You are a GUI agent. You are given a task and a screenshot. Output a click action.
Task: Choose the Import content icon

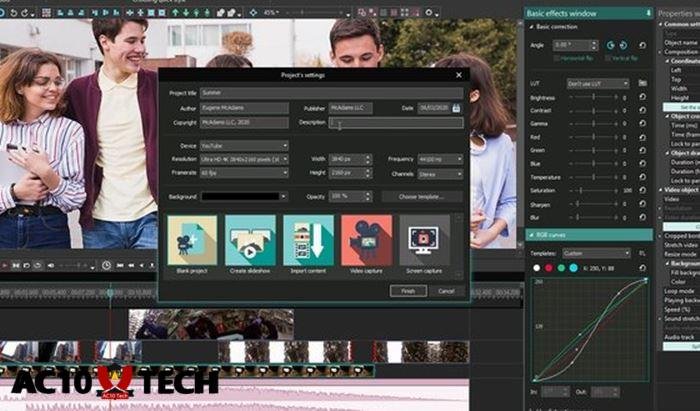point(308,240)
